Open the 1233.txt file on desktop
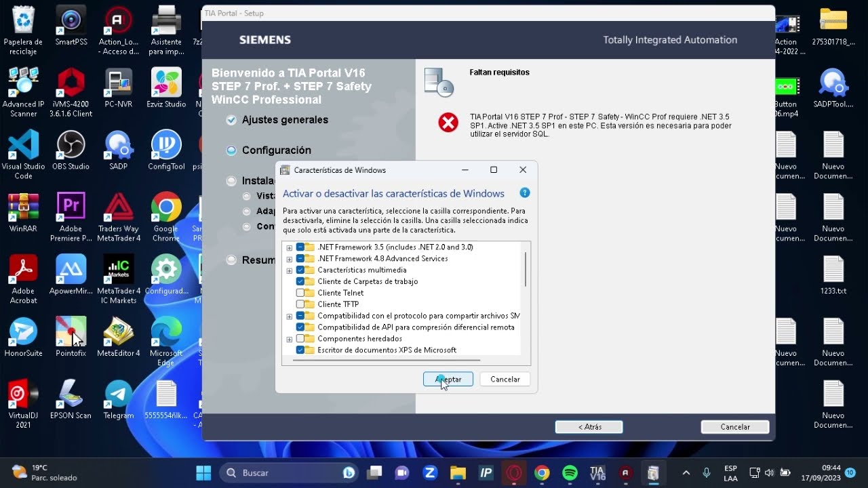The height and width of the screenshot is (488, 868). pyautogui.click(x=833, y=274)
